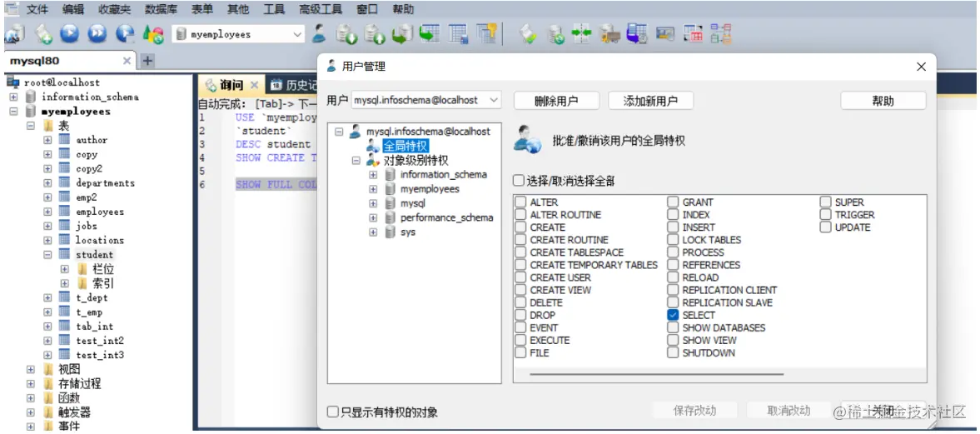980x434 pixels.
Task: Click the database icon with green down arrow
Action: 346,34
